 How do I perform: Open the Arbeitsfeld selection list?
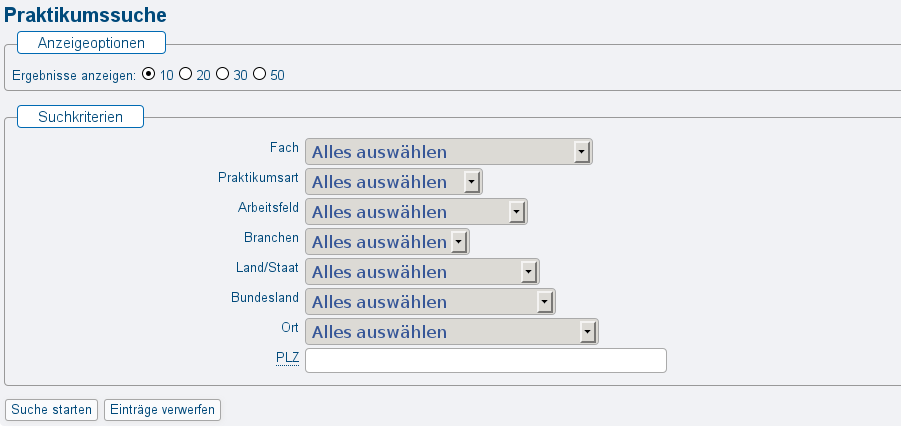(416, 212)
